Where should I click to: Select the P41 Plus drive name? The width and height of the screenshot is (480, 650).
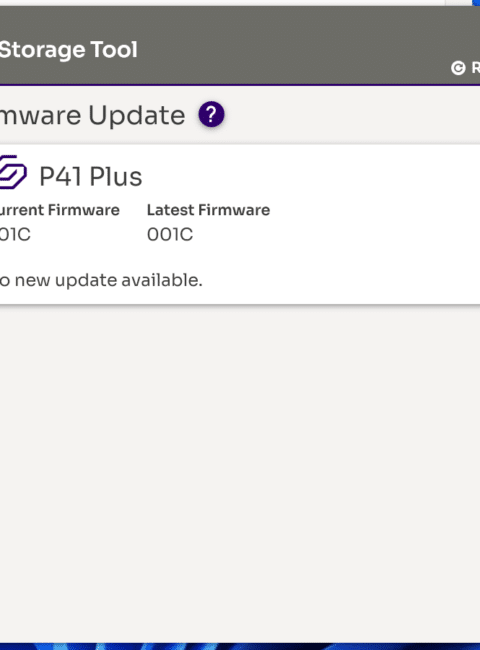91,177
